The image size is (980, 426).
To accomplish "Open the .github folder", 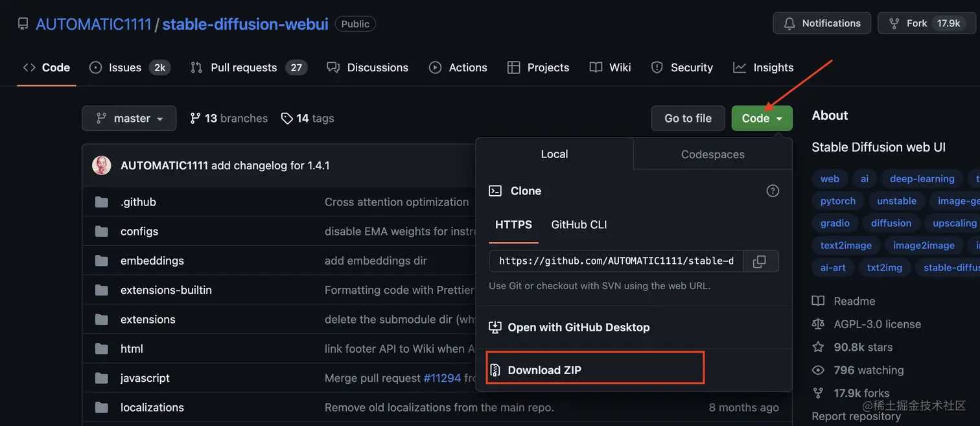I will pyautogui.click(x=138, y=202).
